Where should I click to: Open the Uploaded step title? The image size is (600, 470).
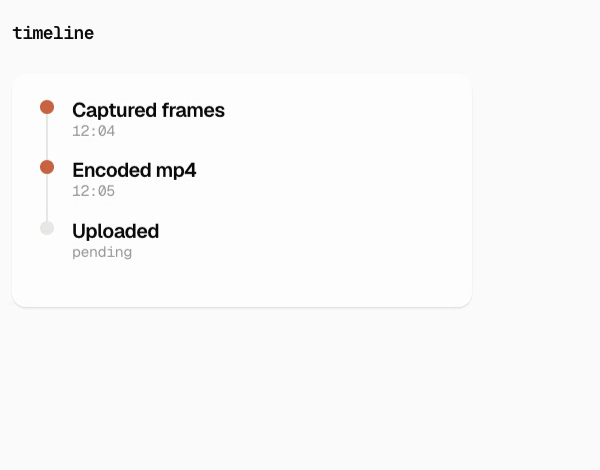116,231
